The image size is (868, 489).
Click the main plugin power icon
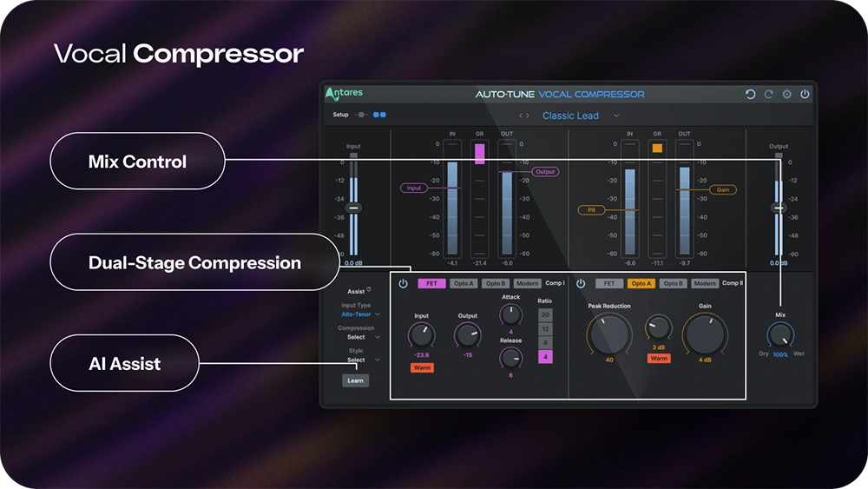[x=805, y=94]
